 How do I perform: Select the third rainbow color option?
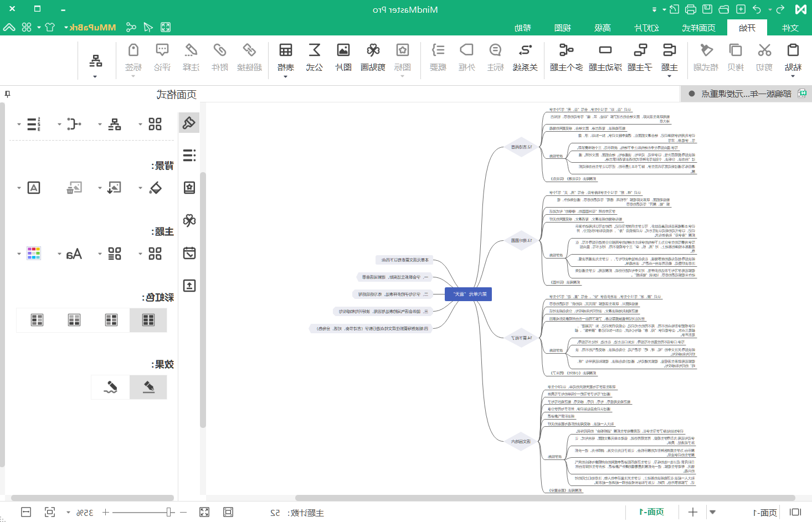click(74, 320)
